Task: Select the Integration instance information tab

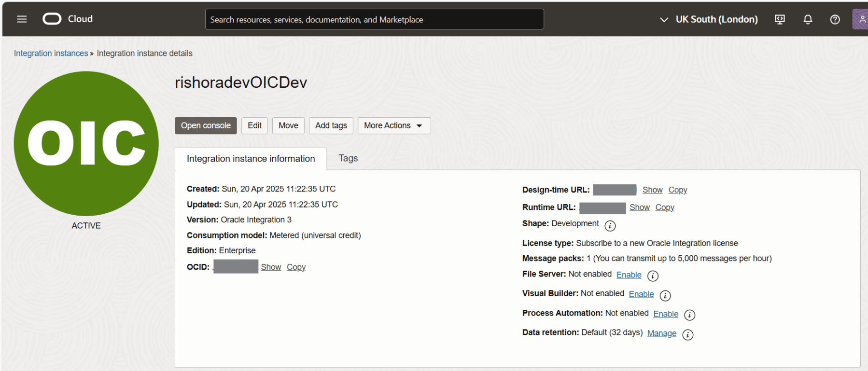Action: point(251,159)
